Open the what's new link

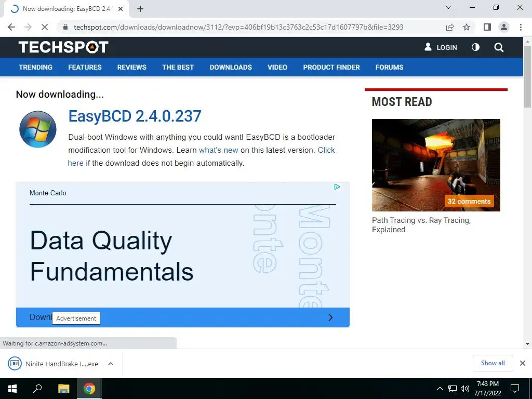(219, 150)
